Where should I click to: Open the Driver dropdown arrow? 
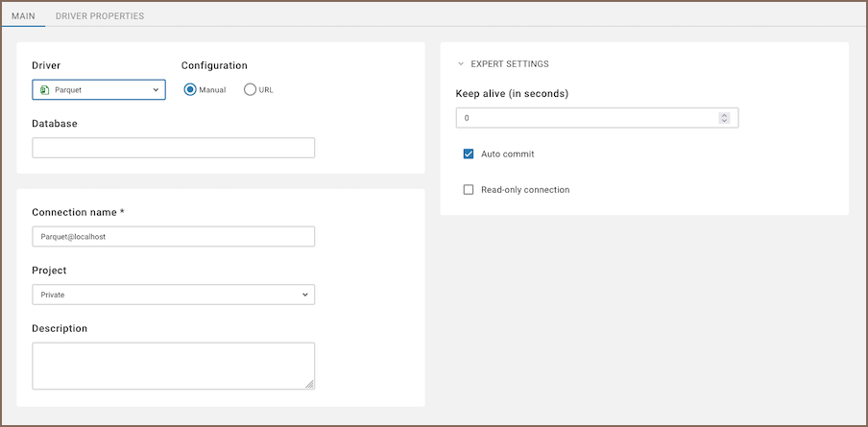(x=156, y=90)
